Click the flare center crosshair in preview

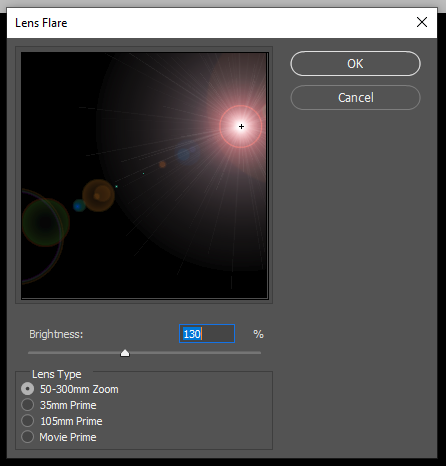coord(241,127)
